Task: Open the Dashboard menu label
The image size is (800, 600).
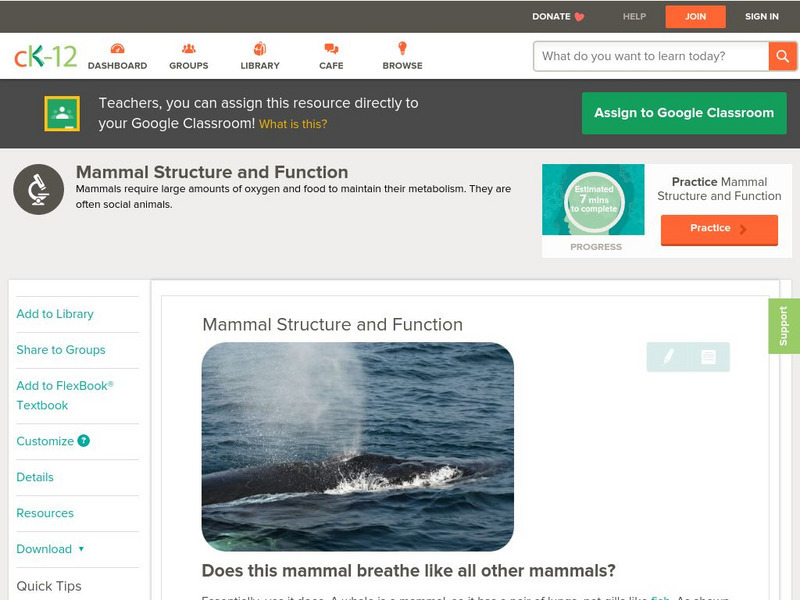Action: [x=117, y=66]
